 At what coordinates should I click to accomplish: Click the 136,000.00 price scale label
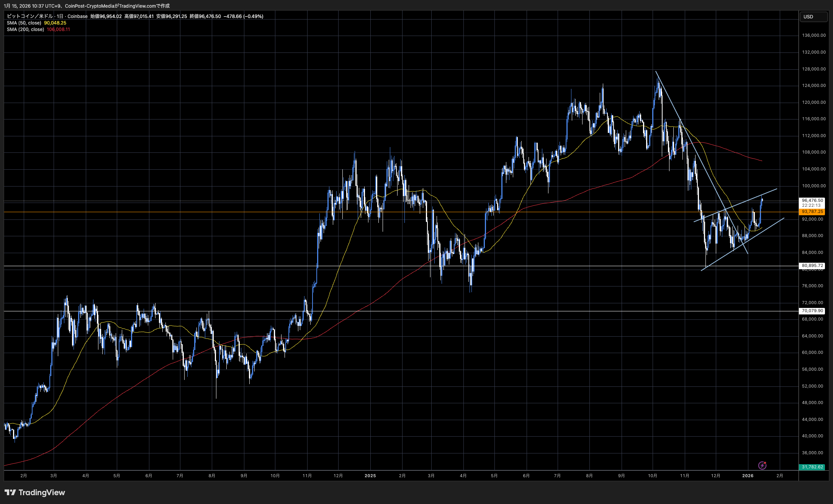coord(814,35)
